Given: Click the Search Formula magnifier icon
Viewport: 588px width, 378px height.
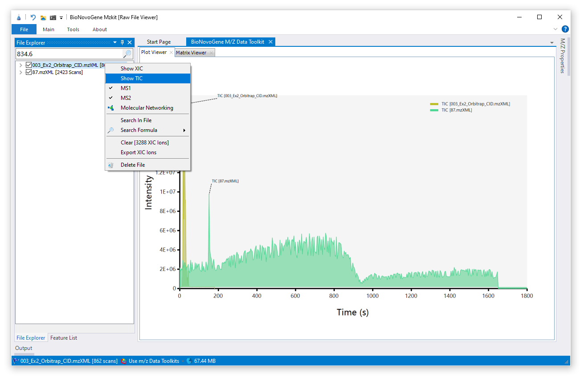Looking at the screenshot, I should click(x=111, y=130).
